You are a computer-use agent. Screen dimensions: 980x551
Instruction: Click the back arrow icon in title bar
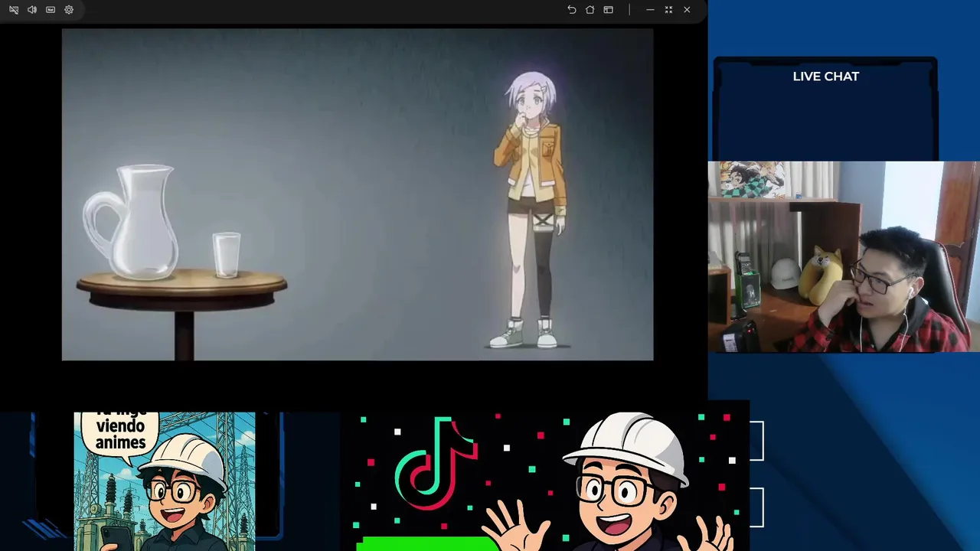pyautogui.click(x=571, y=10)
